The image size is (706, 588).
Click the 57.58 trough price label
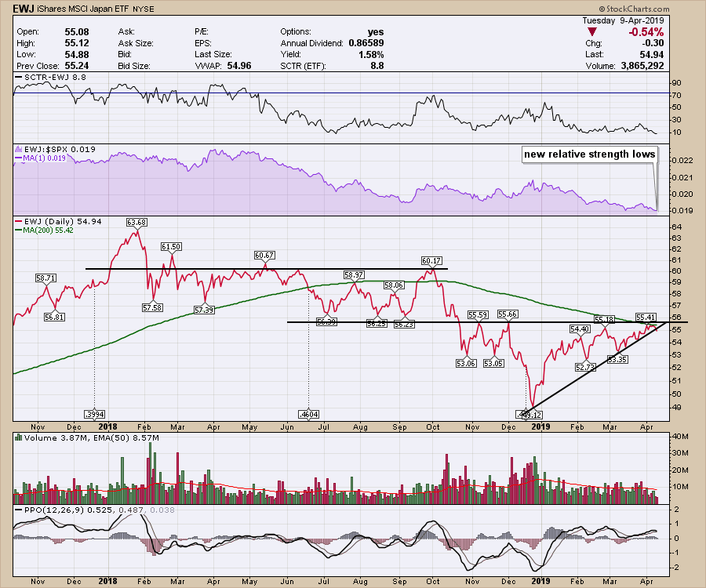tap(152, 308)
